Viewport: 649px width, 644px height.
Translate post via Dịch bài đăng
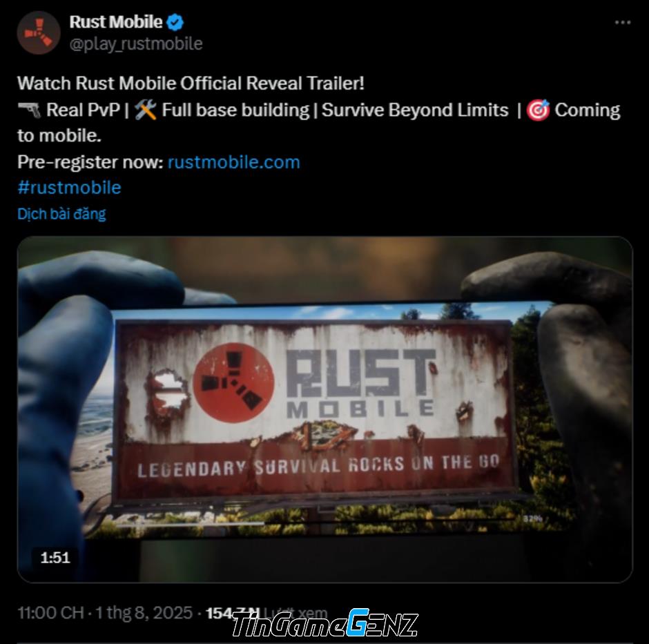coord(61,214)
